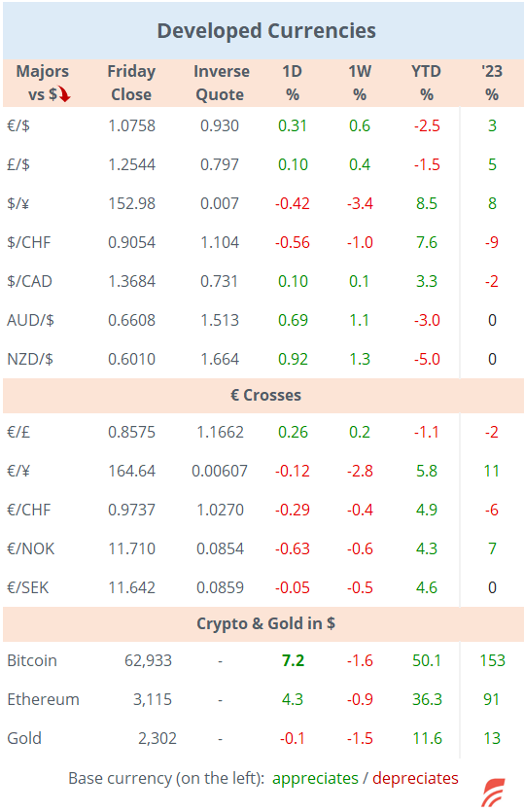The height and width of the screenshot is (812, 524).
Task: Click the €/£ row label
Action: pyautogui.click(x=18, y=432)
